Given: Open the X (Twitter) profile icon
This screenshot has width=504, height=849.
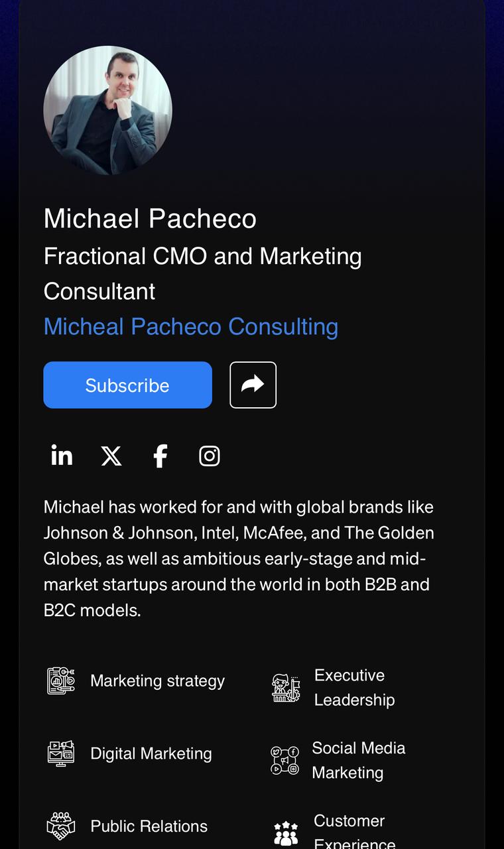Looking at the screenshot, I should [111, 456].
